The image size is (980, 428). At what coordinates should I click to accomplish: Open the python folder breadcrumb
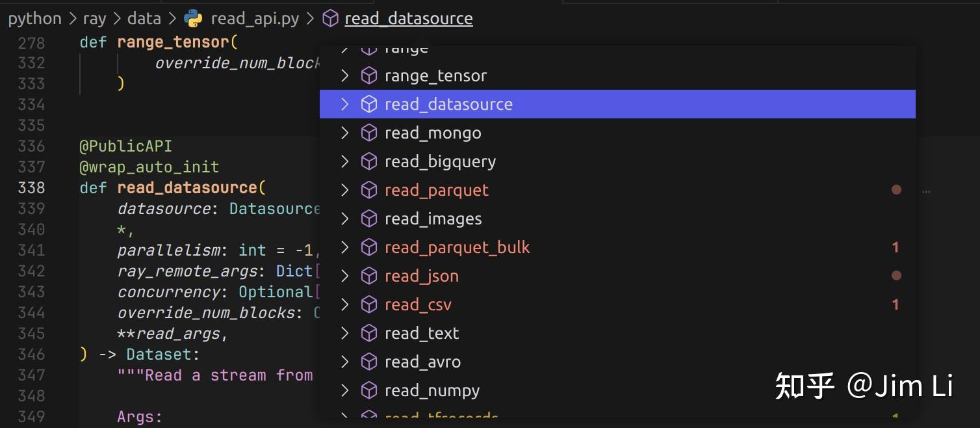34,19
